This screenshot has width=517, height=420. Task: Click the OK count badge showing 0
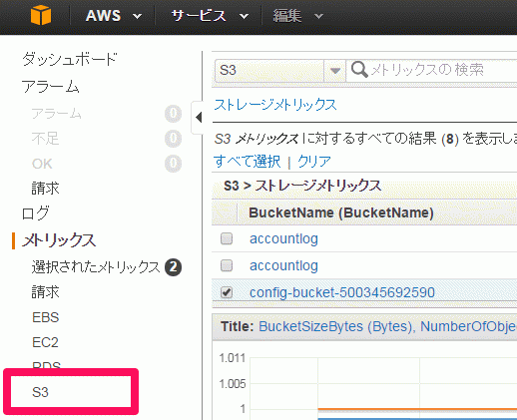click(174, 164)
